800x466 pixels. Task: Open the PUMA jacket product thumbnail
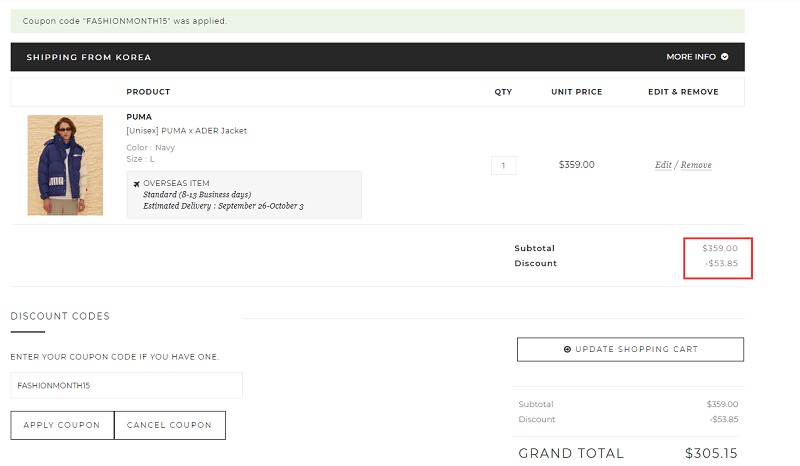pos(65,165)
